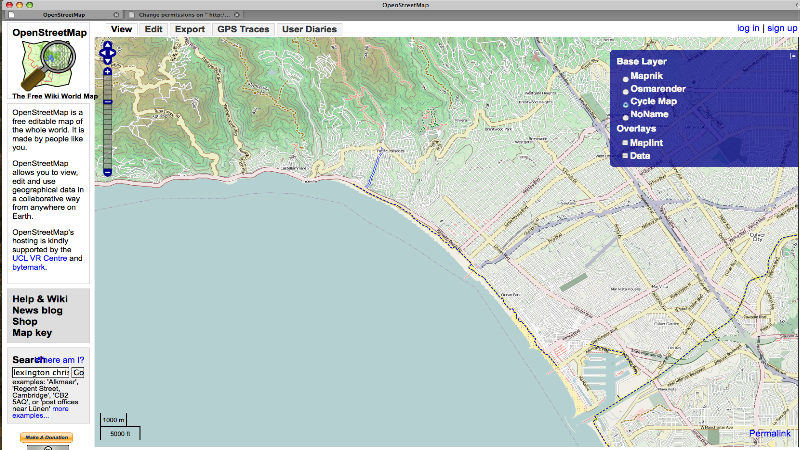Viewport: 800px width, 450px height.
Task: Collapse the layer switcher panel
Action: point(793,57)
